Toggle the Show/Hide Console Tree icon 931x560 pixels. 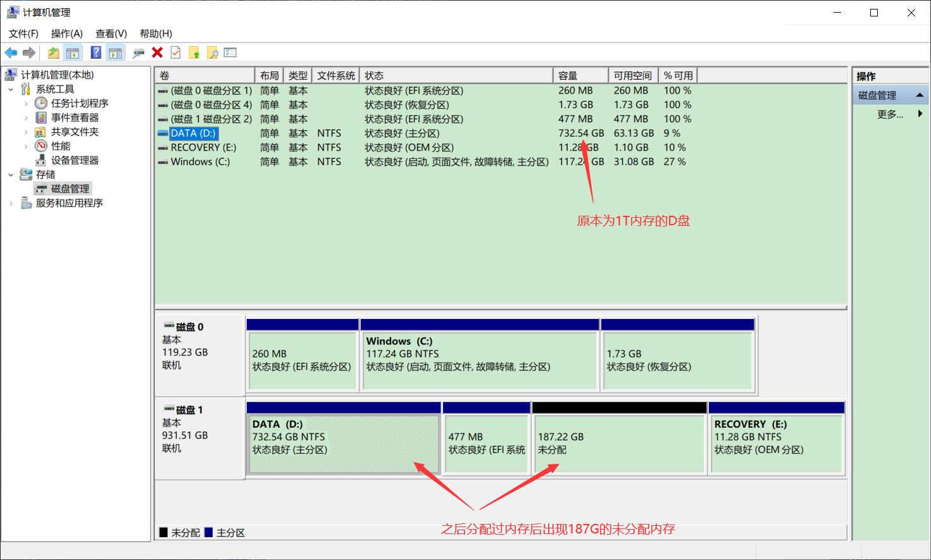click(73, 53)
